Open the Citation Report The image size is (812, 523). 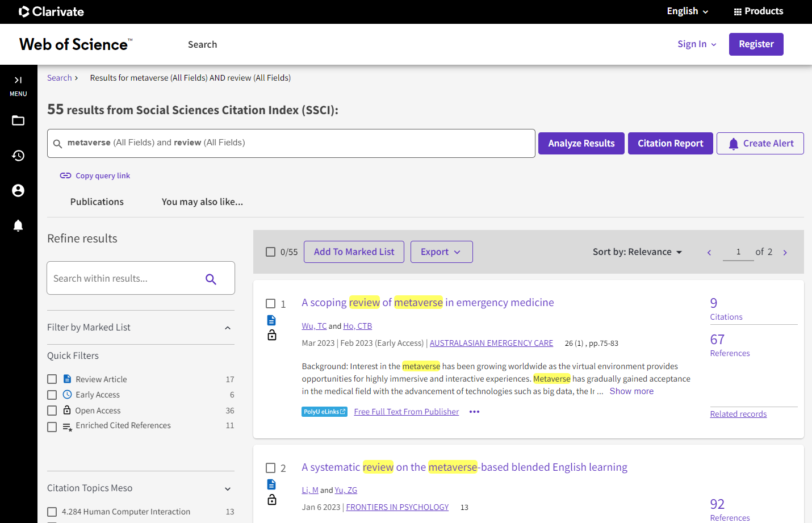(x=671, y=143)
